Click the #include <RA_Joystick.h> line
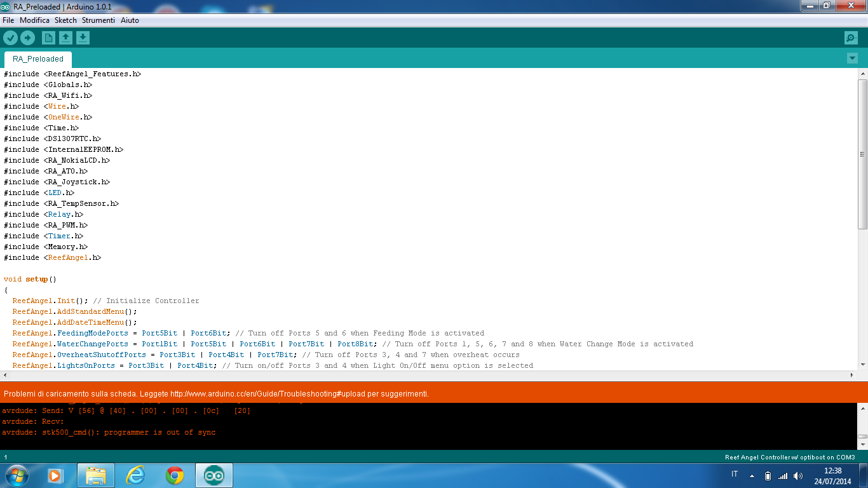This screenshot has width=868, height=488. (x=57, y=182)
